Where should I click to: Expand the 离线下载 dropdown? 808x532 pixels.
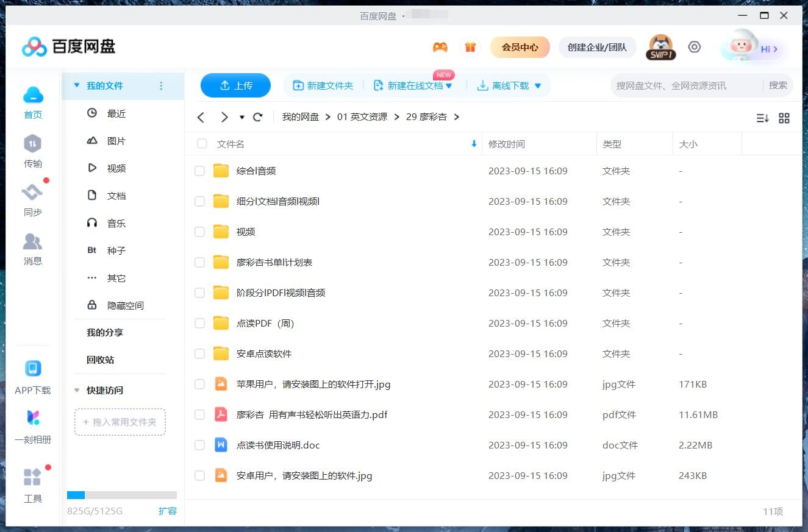pyautogui.click(x=538, y=85)
